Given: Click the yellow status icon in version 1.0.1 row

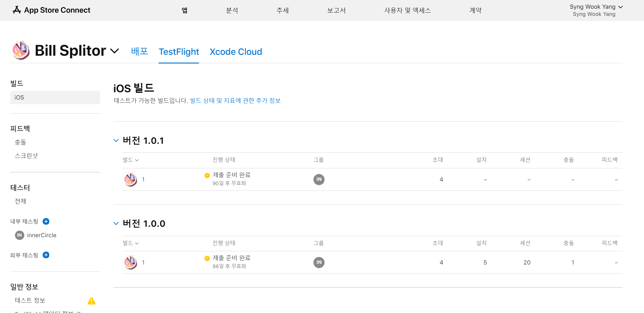Looking at the screenshot, I should [207, 176].
